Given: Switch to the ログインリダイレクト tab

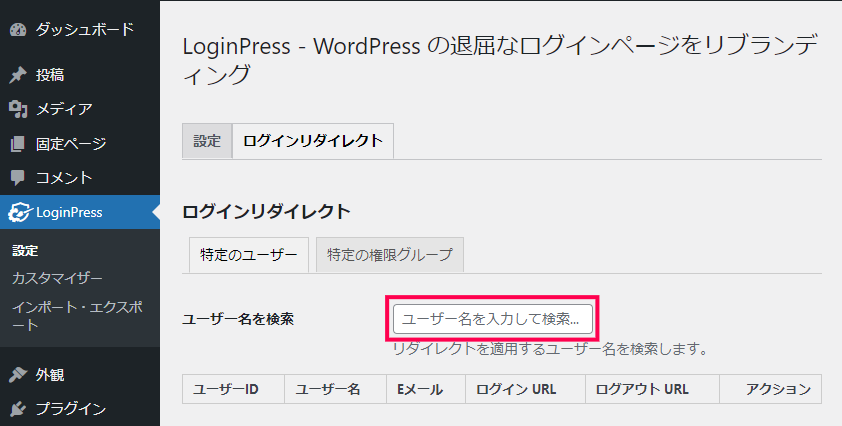Looking at the screenshot, I should pyautogui.click(x=313, y=141).
